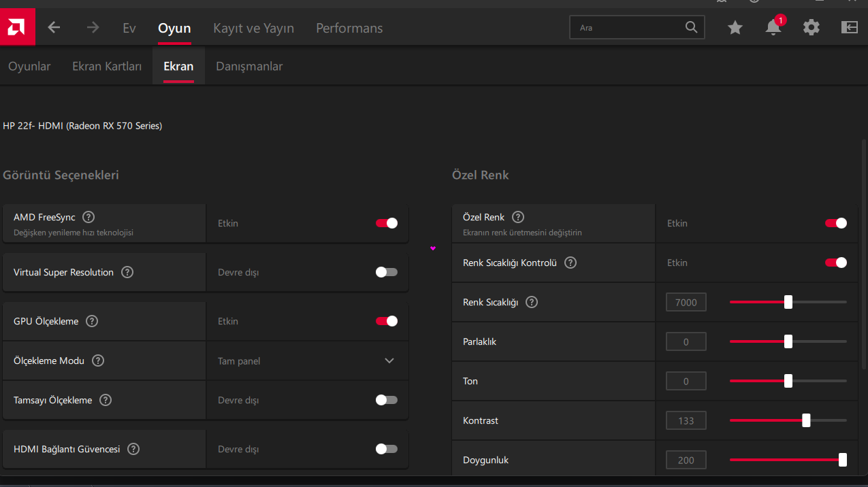Screen dimensions: 868x487
Task: Click the search magnifier icon
Action: 691,27
